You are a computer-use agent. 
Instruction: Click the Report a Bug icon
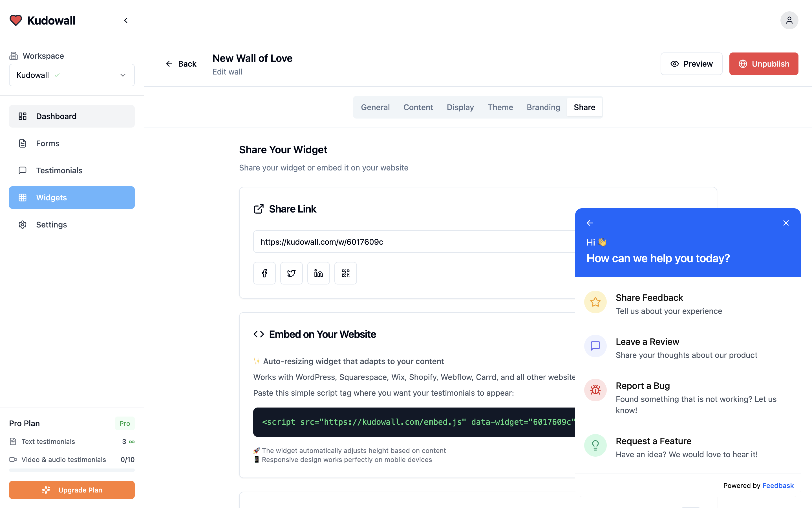tap(595, 390)
